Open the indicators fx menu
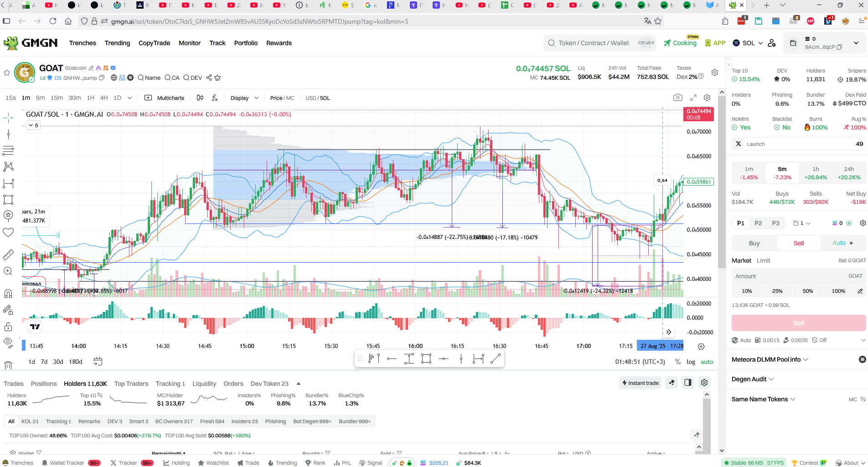 pos(215,98)
